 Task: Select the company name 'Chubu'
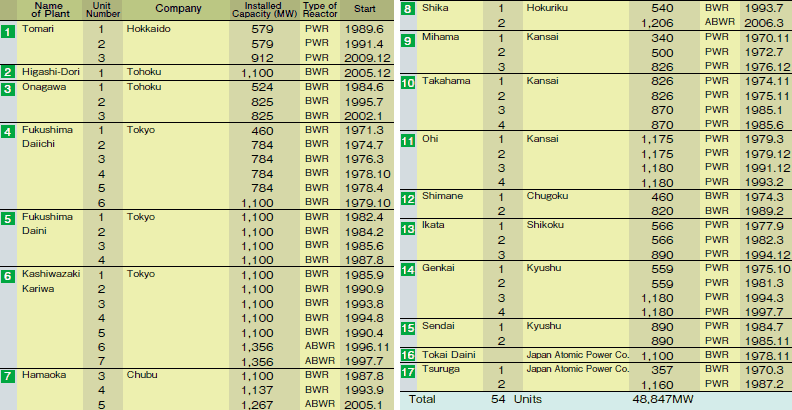click(x=142, y=375)
